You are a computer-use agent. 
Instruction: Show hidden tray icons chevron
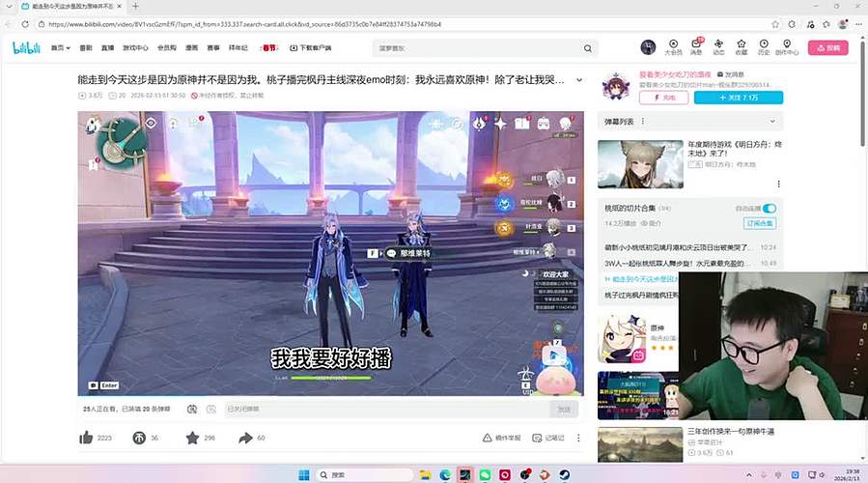(749, 474)
